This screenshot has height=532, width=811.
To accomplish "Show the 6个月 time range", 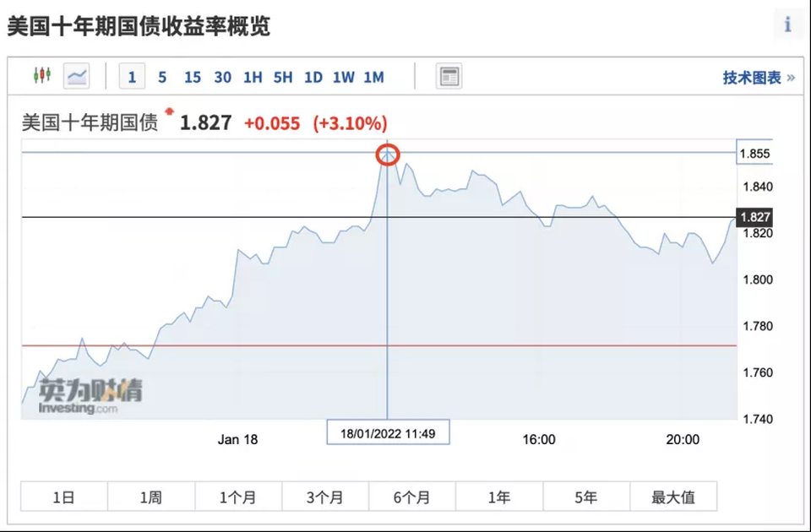I will point(411,497).
